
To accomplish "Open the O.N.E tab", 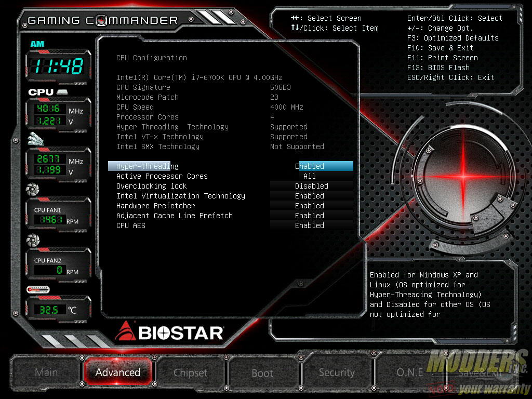I will pyautogui.click(x=409, y=373).
